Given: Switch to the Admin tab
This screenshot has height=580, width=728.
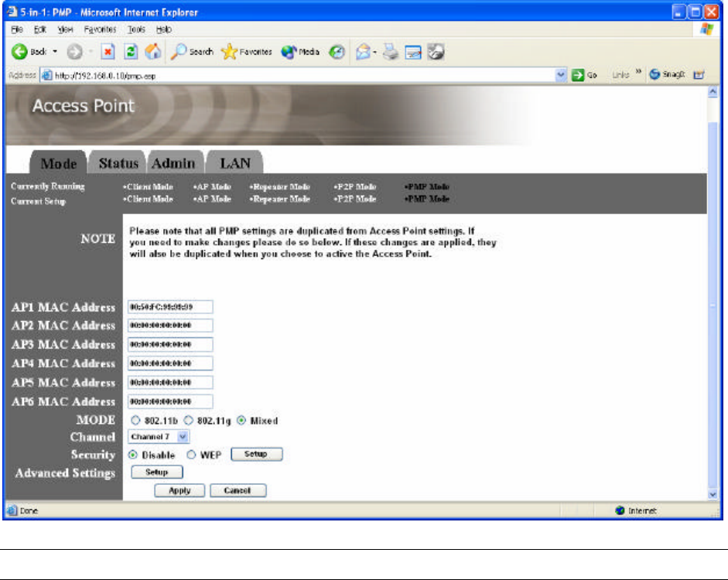Looking at the screenshot, I should coord(173,163).
